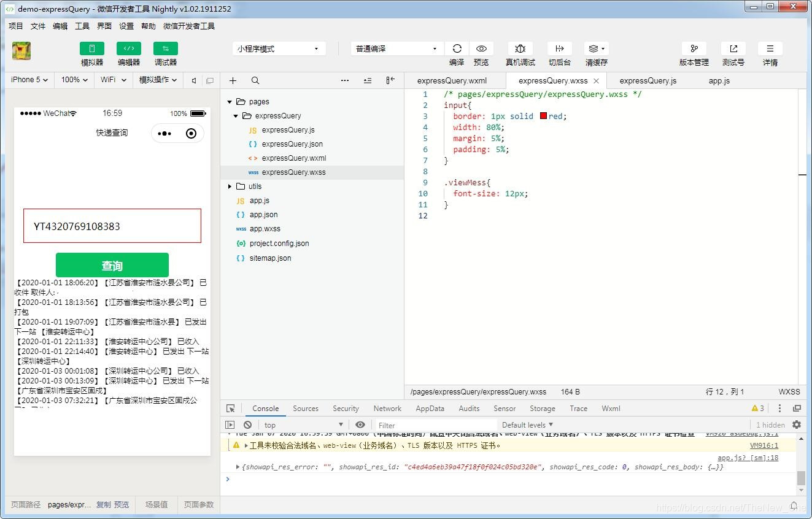Open the 小程序模式 mode dropdown

pos(279,48)
